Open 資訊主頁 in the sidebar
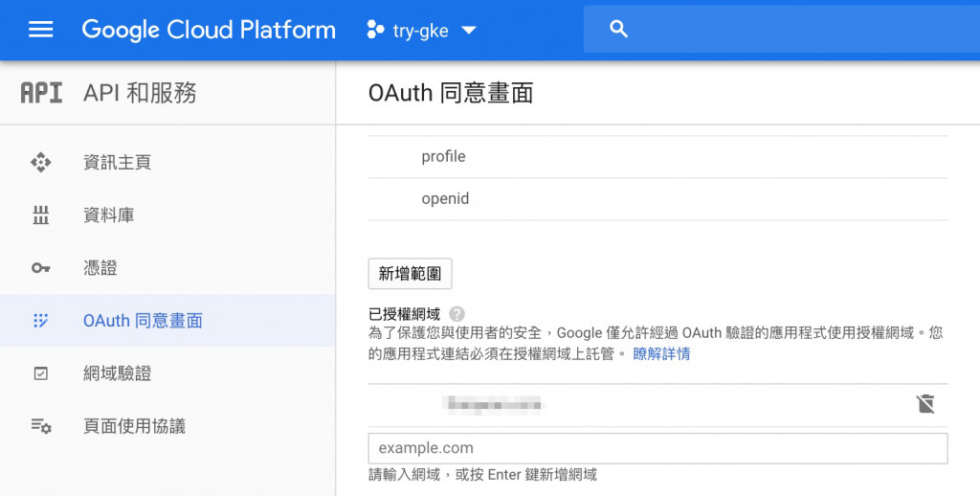The width and height of the screenshot is (980, 496). point(117,163)
